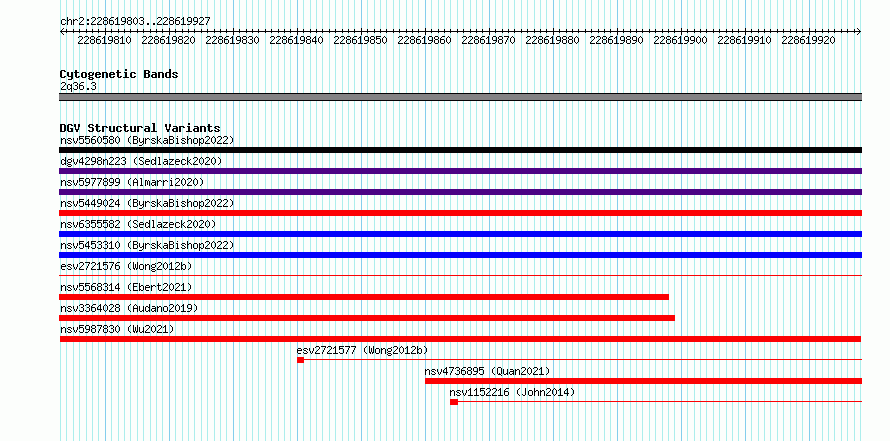Open nsv5568314 (Ebert2021) variant label
The image size is (890, 441).
(126, 287)
